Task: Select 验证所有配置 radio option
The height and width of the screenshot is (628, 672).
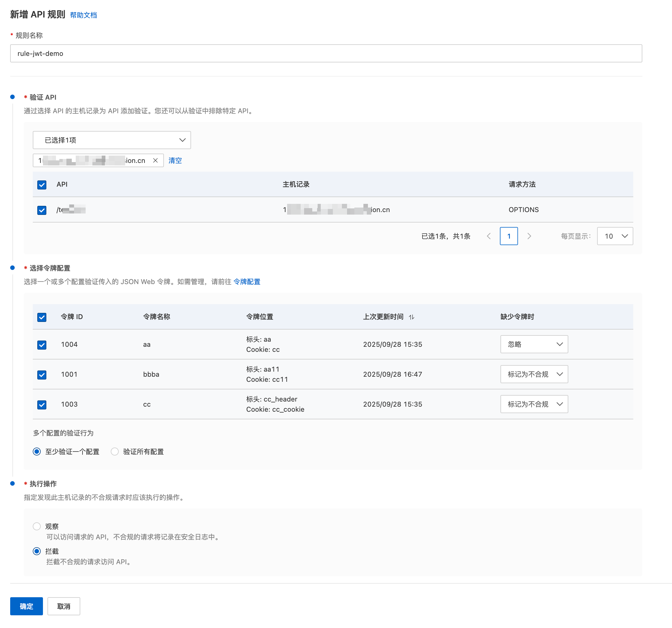Action: [115, 452]
